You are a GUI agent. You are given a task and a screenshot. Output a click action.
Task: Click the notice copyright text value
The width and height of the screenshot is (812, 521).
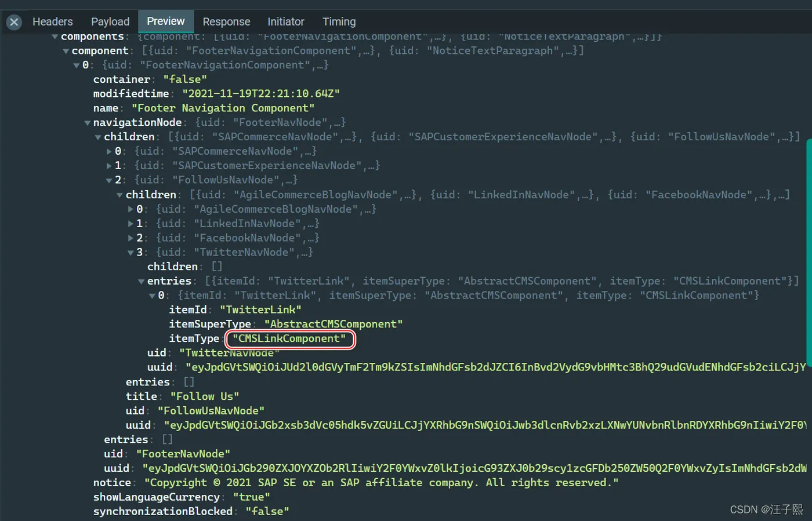(x=382, y=483)
